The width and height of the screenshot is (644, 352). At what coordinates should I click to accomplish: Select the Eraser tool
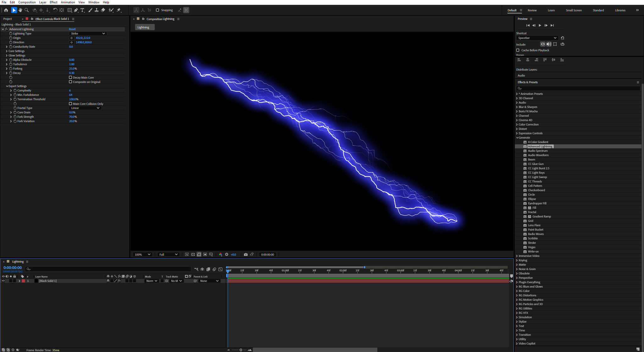coord(103,10)
